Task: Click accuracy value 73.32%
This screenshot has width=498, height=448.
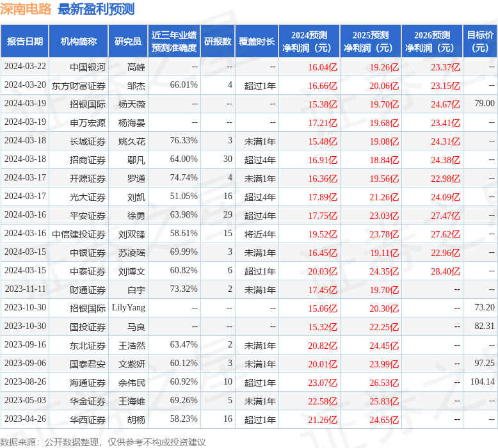Action: 184,289
